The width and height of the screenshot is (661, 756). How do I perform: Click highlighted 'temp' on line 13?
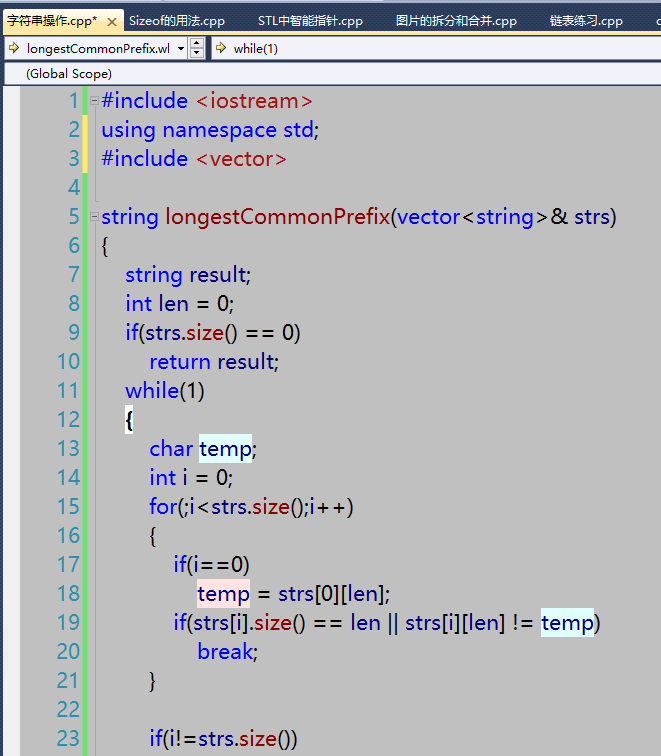pos(225,449)
